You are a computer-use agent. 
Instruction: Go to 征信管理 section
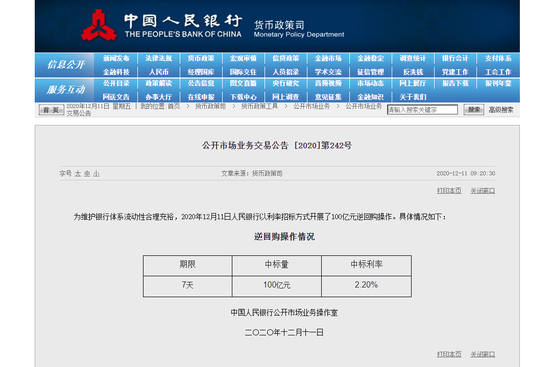371,72
